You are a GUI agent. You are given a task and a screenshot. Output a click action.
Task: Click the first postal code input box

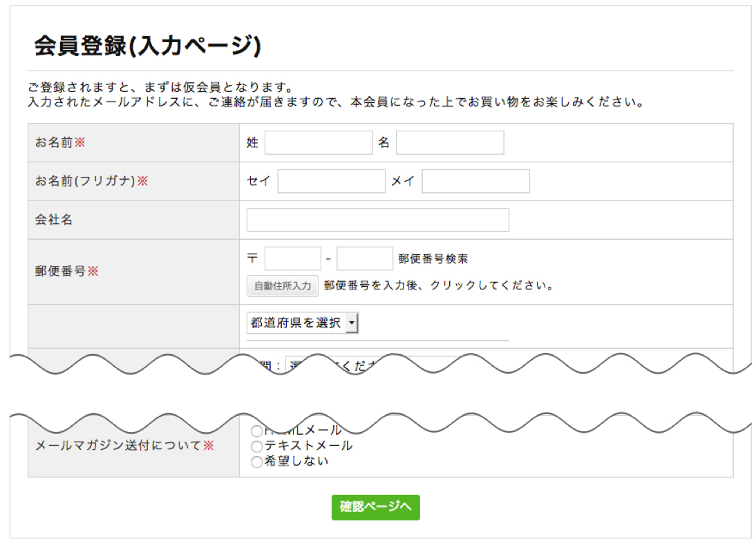[x=293, y=257]
